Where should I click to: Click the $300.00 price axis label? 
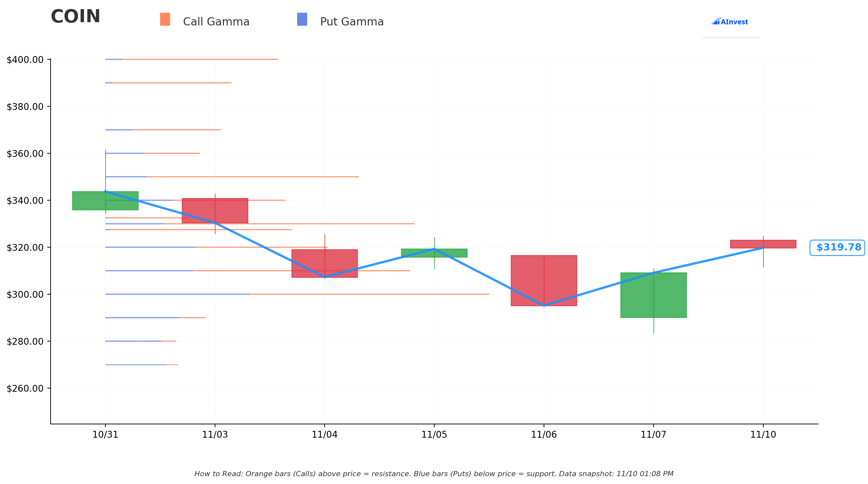click(x=25, y=295)
